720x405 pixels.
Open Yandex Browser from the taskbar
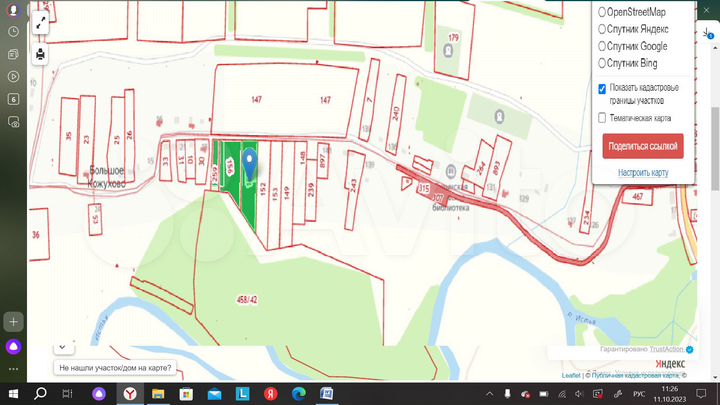click(131, 395)
